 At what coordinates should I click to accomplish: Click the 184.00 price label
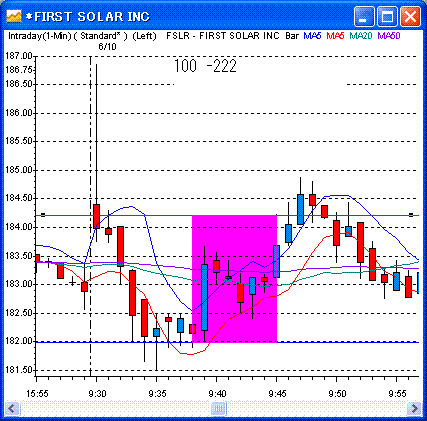(19, 227)
